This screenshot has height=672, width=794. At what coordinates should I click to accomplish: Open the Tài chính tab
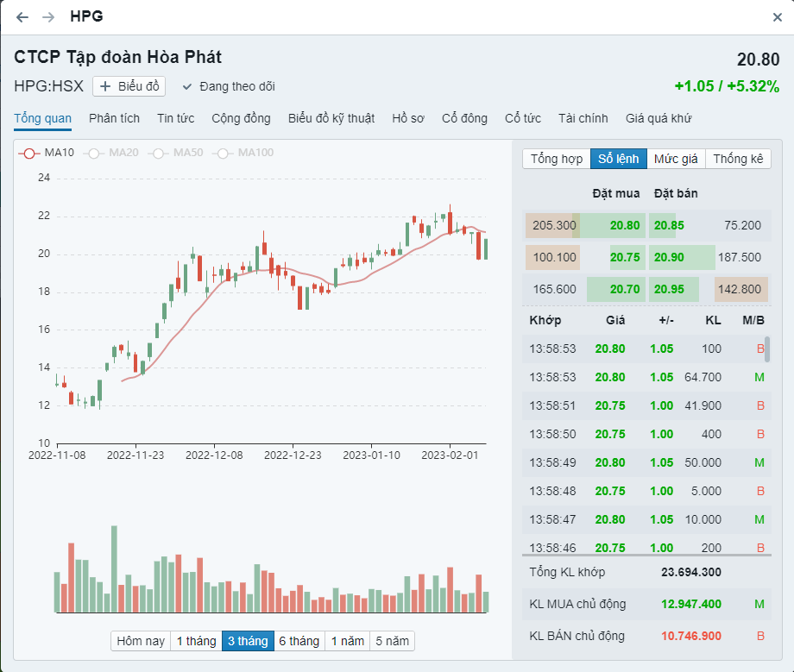coord(583,118)
